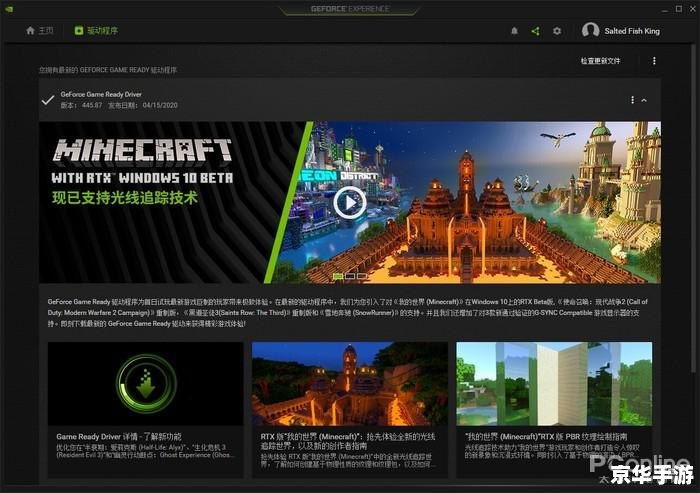Play the Minecraft RTX banner video
This screenshot has width=700, height=493.
[350, 203]
